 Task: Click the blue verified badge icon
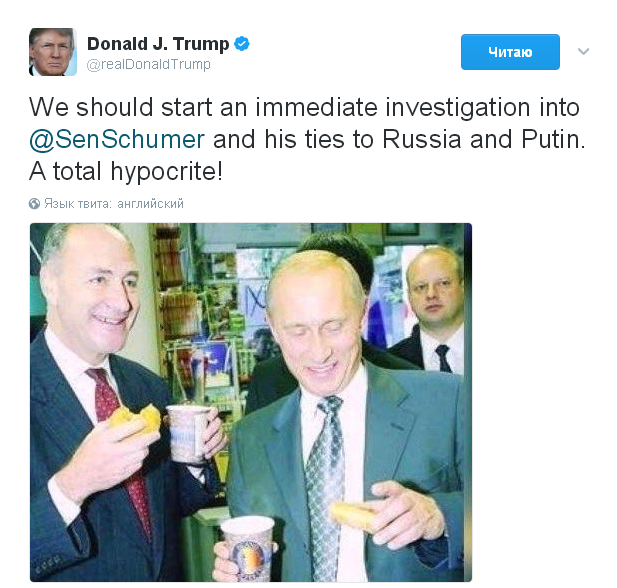[242, 44]
